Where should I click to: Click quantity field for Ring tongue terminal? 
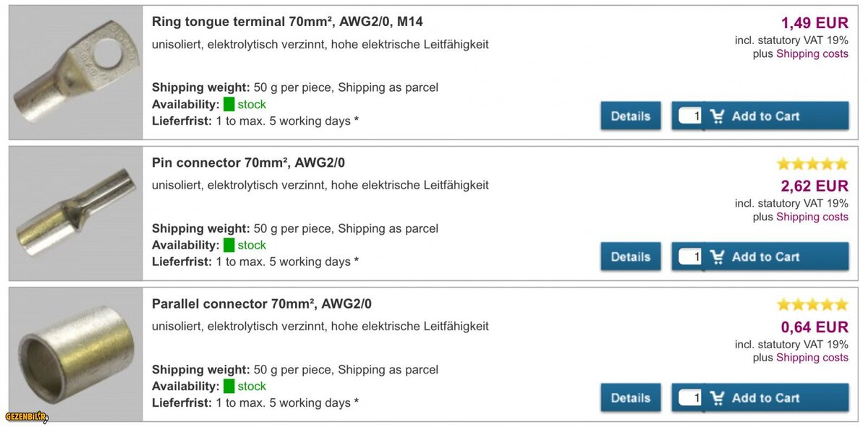pyautogui.click(x=690, y=116)
